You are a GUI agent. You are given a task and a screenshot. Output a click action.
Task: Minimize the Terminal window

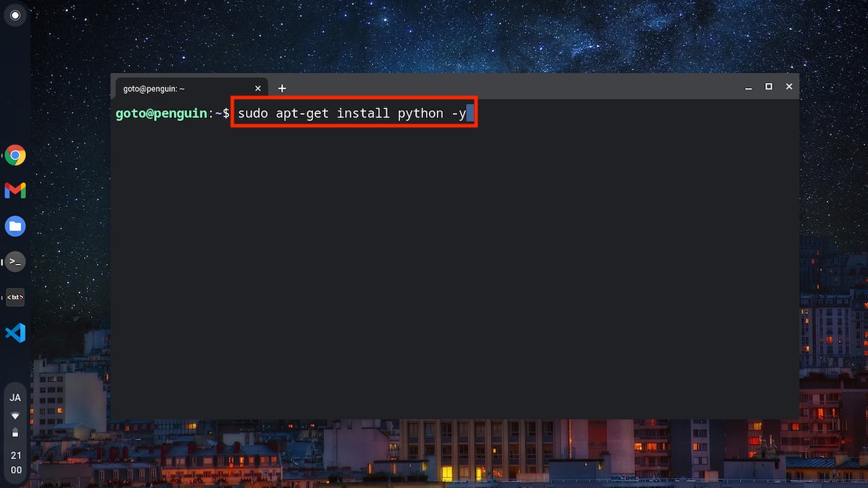[749, 87]
